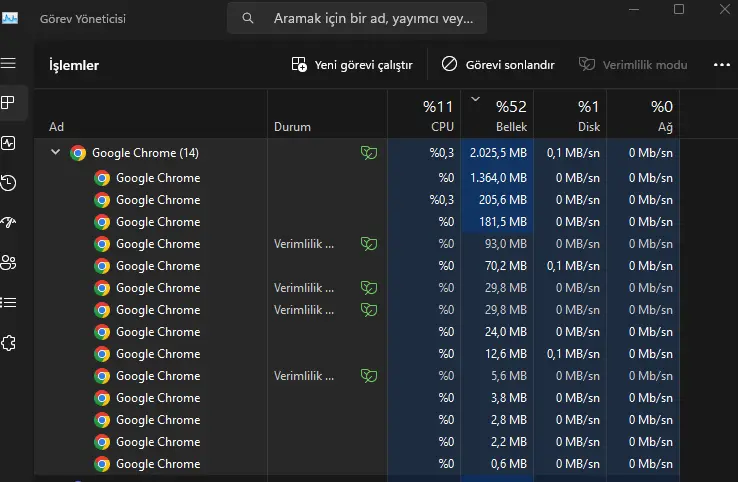Open the Processes page in sidebar

[8, 103]
